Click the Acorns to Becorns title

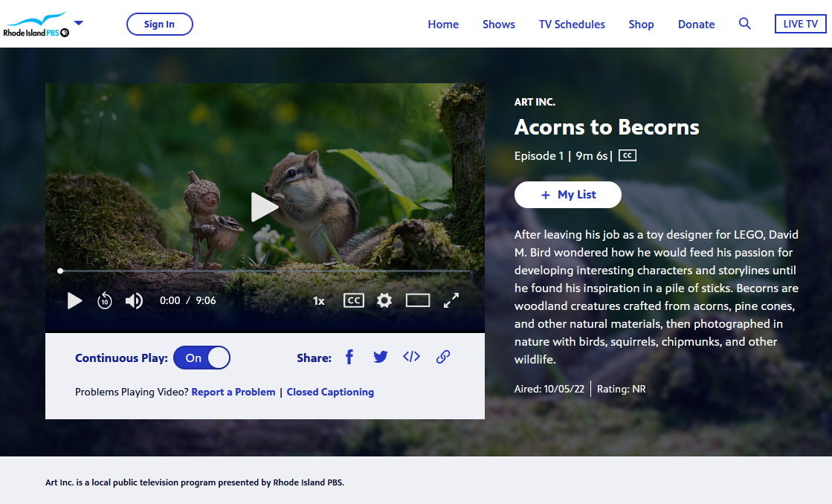[x=607, y=127]
